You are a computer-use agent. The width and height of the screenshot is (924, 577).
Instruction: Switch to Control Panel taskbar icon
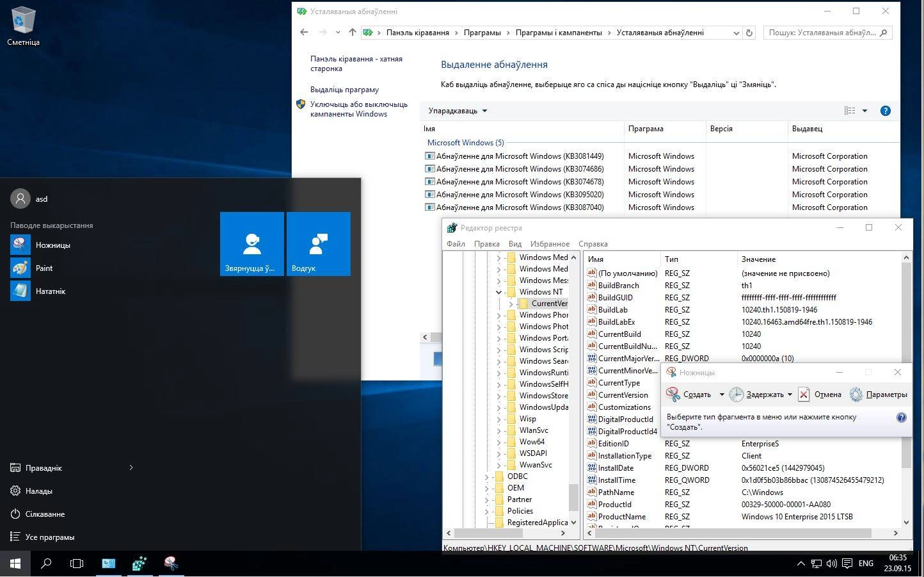pyautogui.click(x=109, y=564)
